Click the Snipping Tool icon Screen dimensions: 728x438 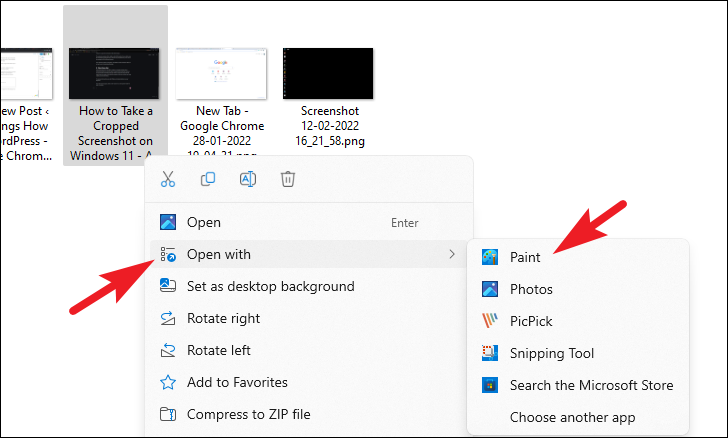pyautogui.click(x=490, y=353)
